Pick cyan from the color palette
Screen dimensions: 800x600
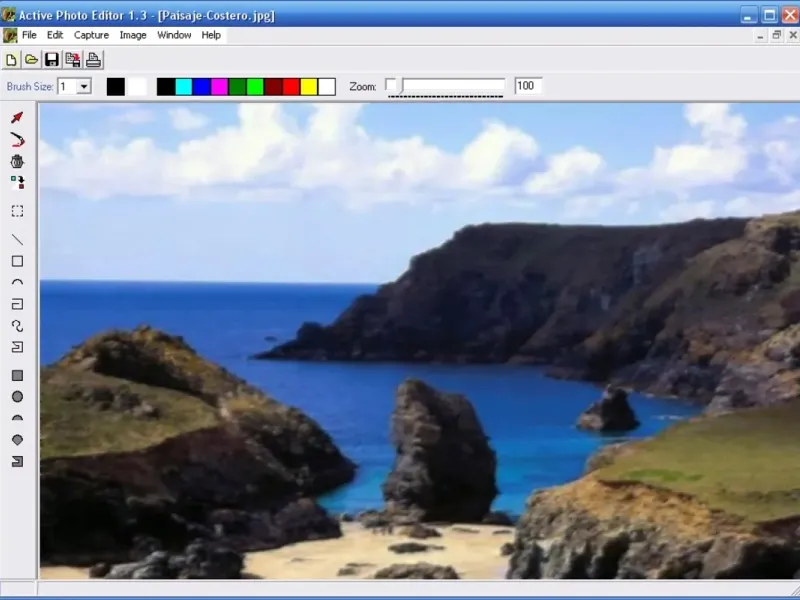(x=184, y=87)
